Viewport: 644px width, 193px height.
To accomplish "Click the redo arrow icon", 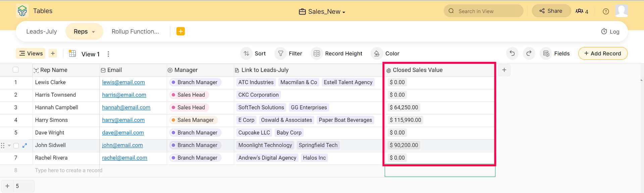I will pos(529,53).
